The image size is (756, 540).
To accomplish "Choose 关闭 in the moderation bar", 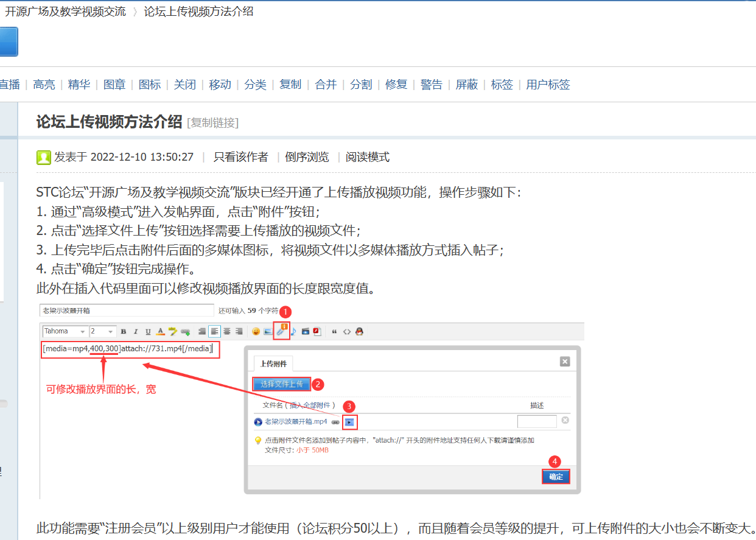I will [185, 85].
